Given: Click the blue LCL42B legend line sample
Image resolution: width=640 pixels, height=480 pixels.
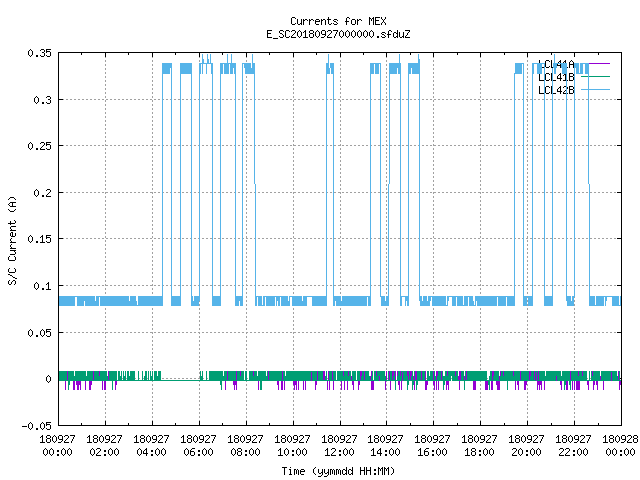Looking at the screenshot, I should click(595, 90).
